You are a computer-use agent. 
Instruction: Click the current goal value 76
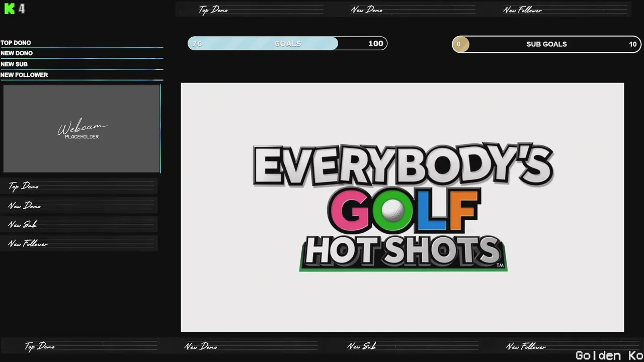(x=197, y=43)
